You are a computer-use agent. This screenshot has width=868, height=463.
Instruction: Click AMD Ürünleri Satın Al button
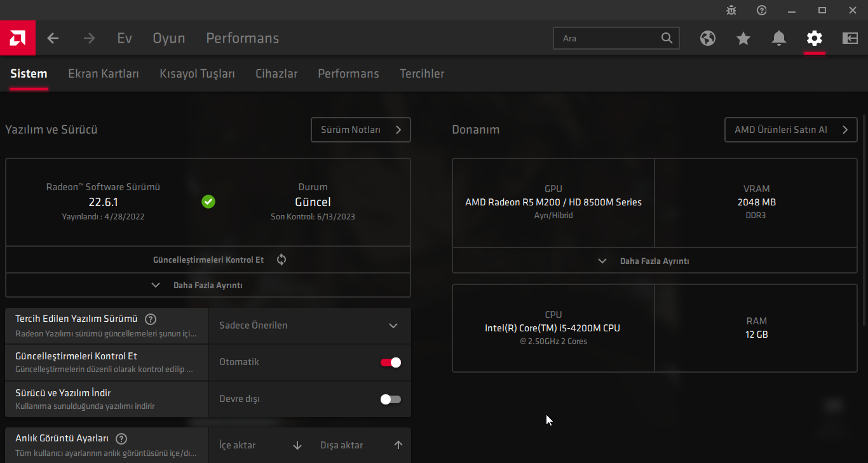coord(791,130)
